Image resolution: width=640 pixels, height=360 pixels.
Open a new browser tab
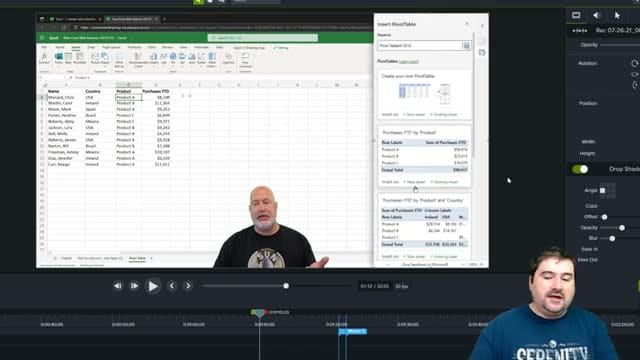coord(164,19)
